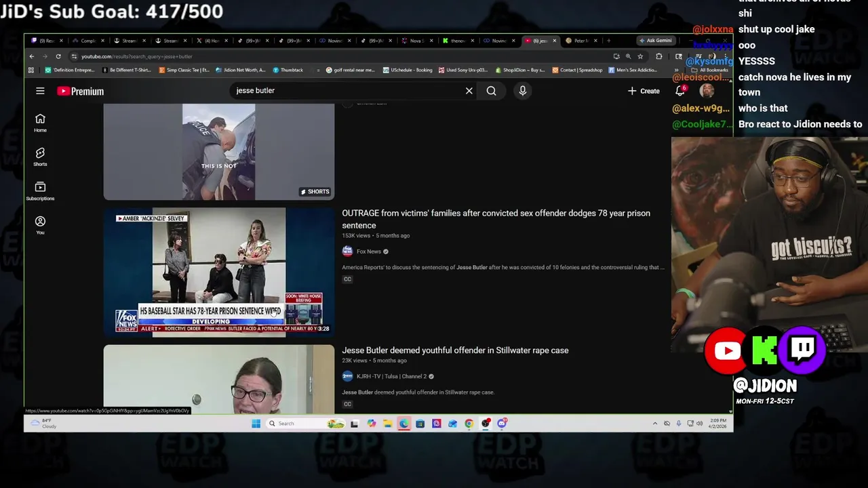This screenshot has width=868, height=488.
Task: Open Google Chrome from the taskbar
Action: click(x=469, y=424)
